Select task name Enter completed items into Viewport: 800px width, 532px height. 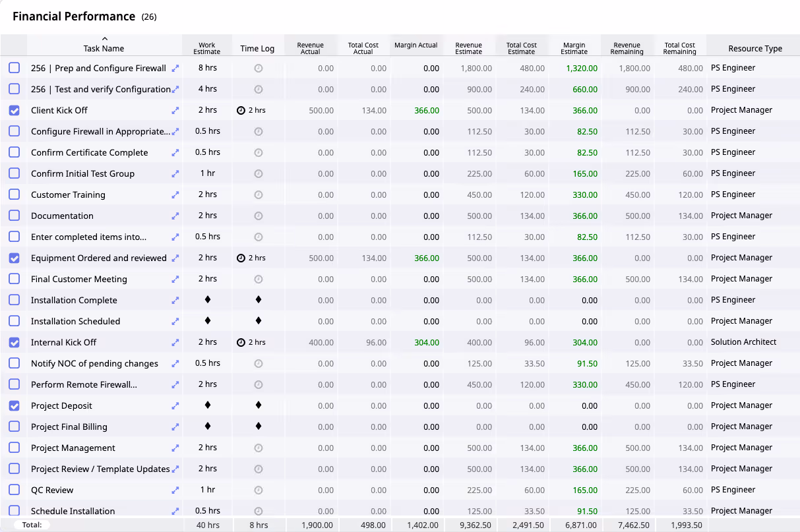click(89, 237)
